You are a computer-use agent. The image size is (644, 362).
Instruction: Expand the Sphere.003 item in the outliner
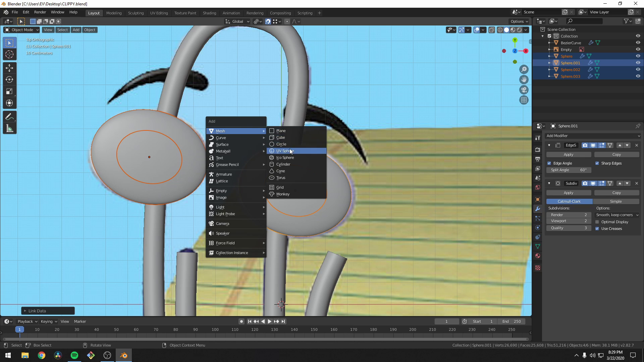pos(549,76)
